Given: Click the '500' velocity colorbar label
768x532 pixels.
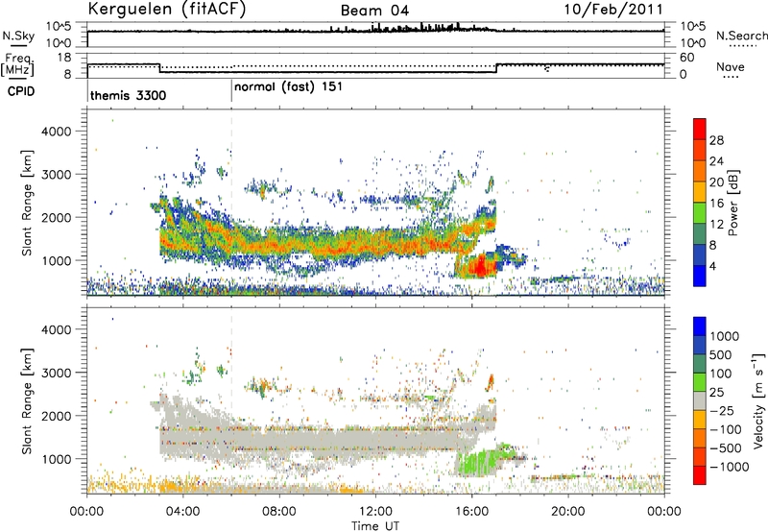Looking at the screenshot, I should (x=721, y=354).
